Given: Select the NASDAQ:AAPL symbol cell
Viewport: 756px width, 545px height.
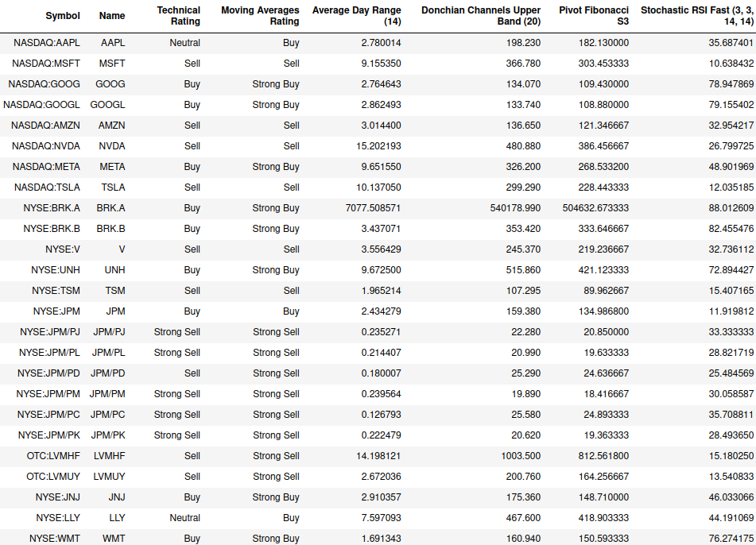Looking at the screenshot, I should 47,43.
